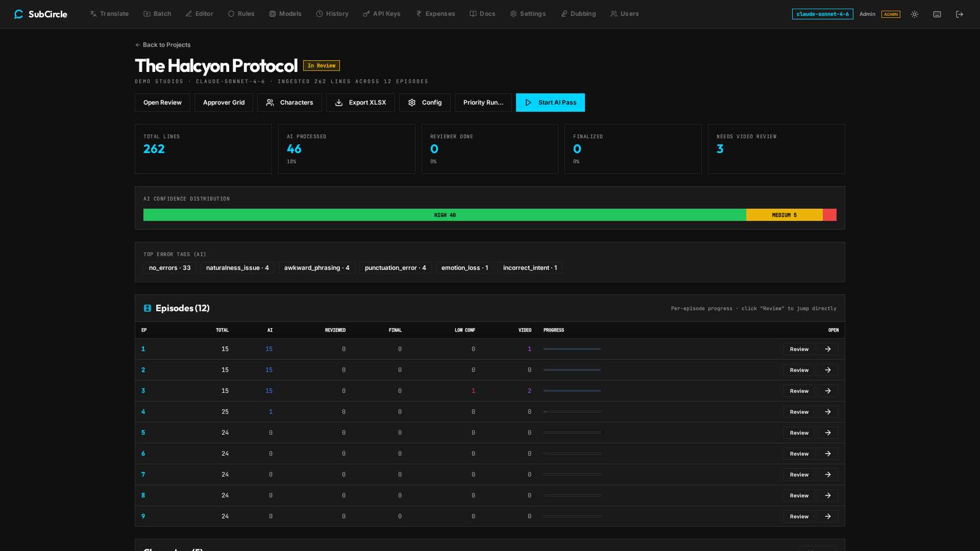The image size is (980, 551).
Task: Open the Dubbing page
Action: 578,14
